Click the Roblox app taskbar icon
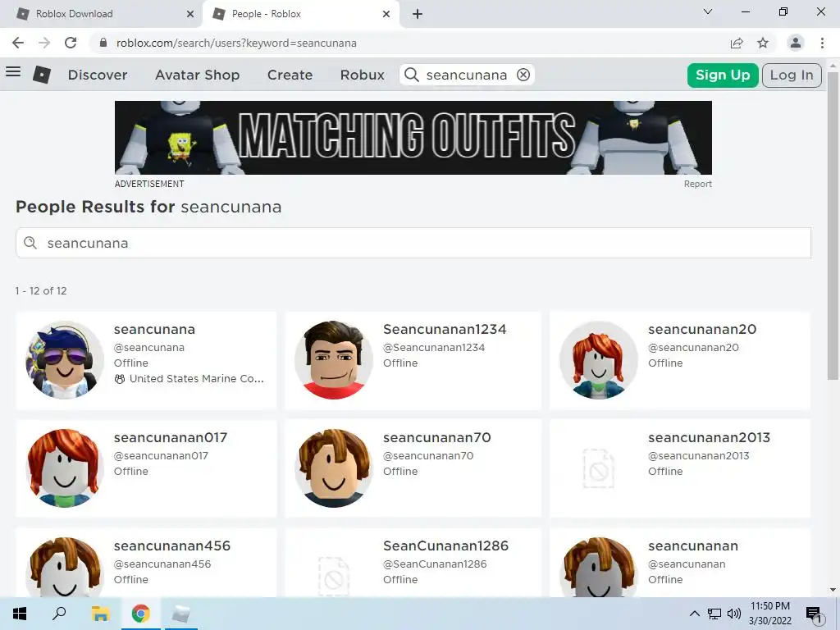840x630 pixels. (180, 614)
